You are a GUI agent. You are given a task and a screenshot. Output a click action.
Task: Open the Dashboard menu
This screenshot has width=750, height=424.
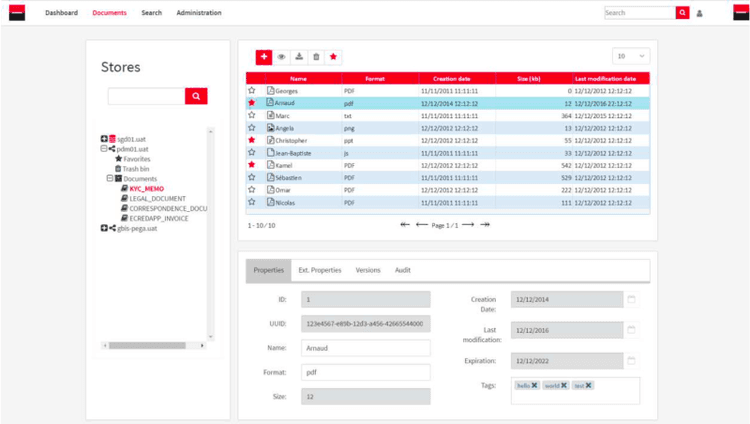(x=61, y=13)
